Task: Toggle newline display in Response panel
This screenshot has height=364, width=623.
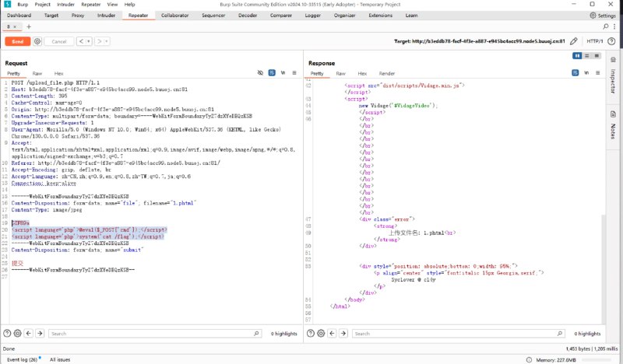Action: [585, 73]
